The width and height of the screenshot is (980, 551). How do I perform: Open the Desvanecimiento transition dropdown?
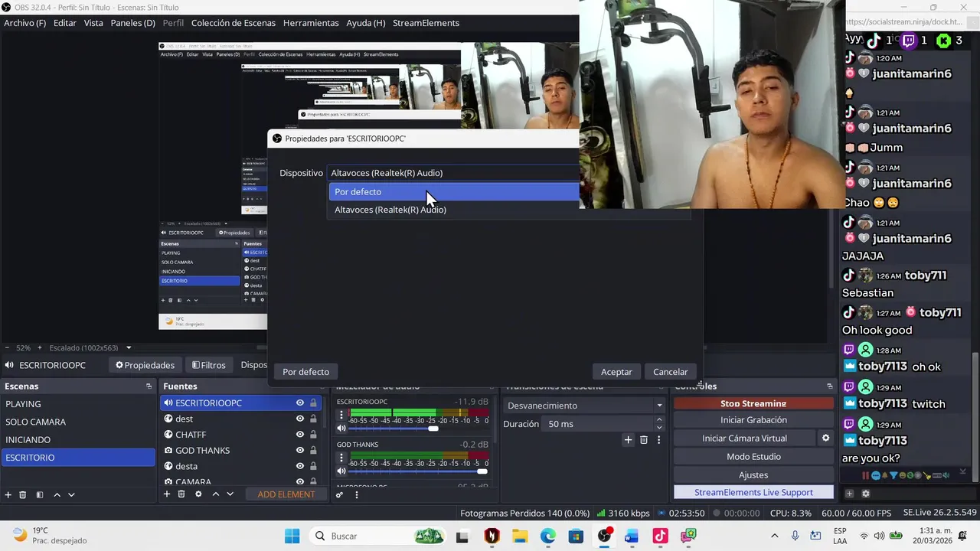coord(585,406)
